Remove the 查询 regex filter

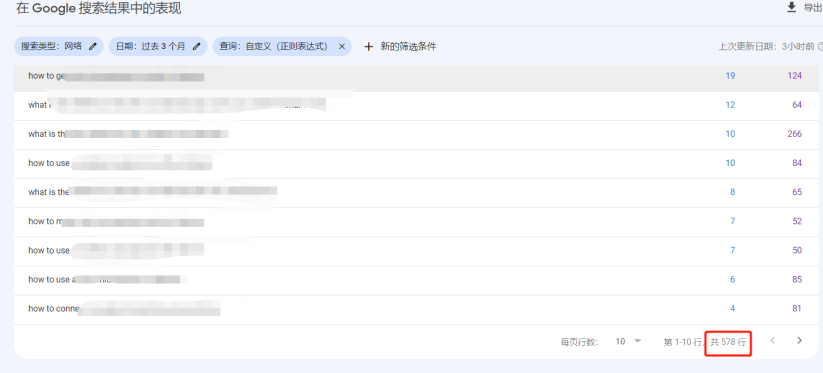(342, 46)
